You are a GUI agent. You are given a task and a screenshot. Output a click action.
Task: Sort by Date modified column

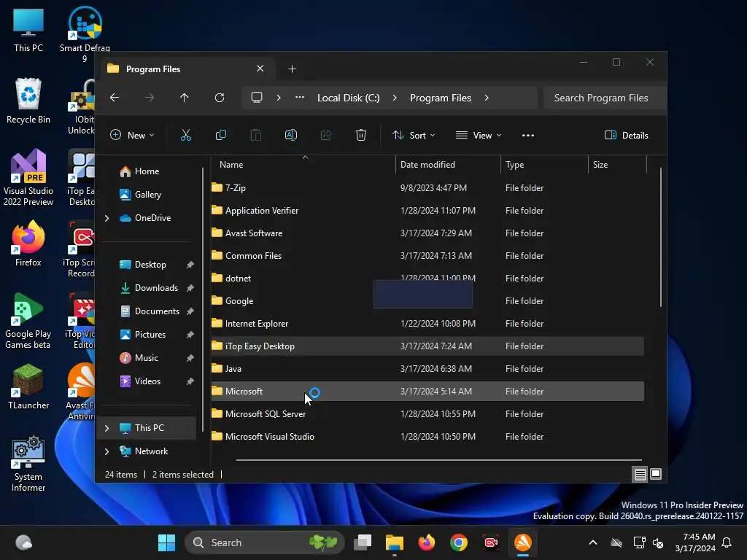448,165
